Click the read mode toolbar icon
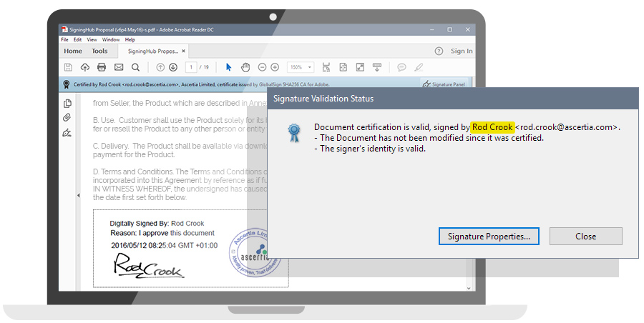 click(x=377, y=67)
